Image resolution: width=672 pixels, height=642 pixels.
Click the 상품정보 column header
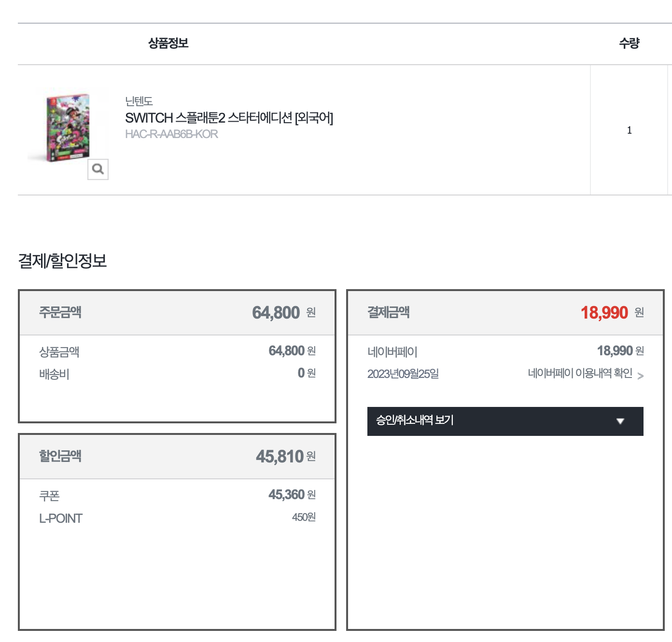[x=168, y=43]
